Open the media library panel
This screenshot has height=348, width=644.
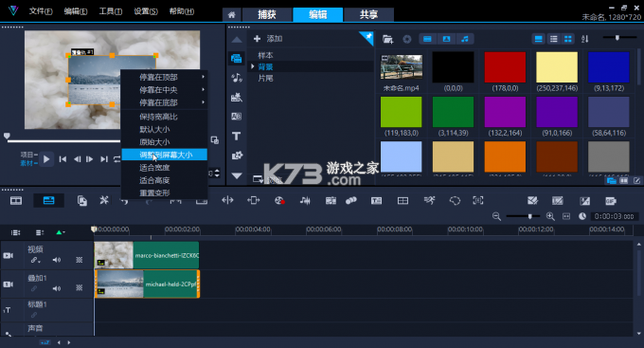click(x=236, y=58)
